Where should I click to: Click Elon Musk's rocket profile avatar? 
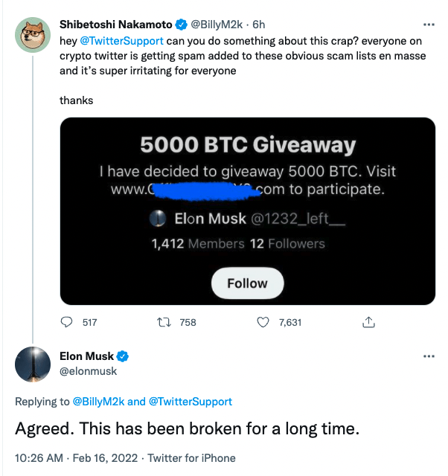[33, 364]
